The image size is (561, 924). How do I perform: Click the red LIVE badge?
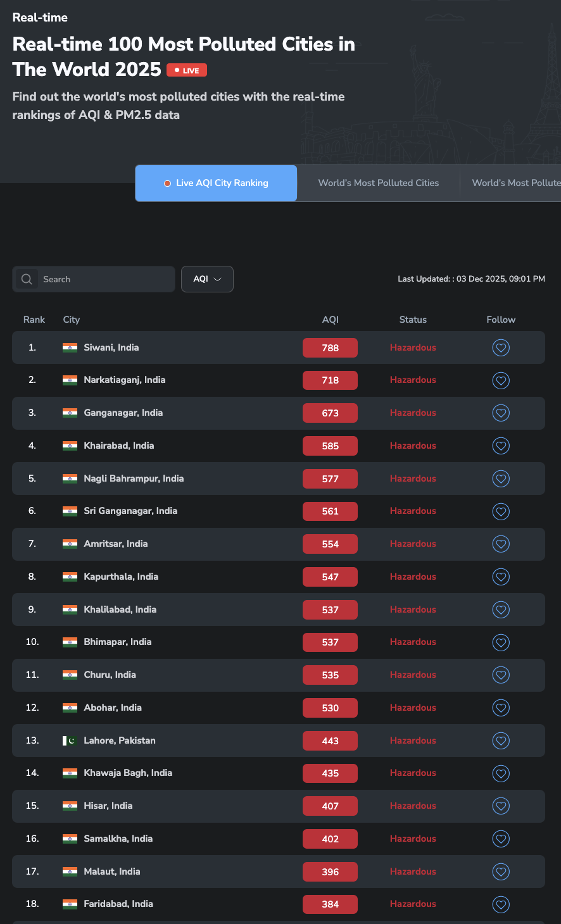[187, 70]
